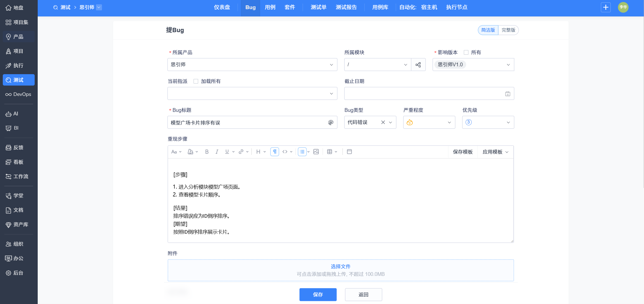
Task: Check the 所有 versions checkbox
Action: click(466, 52)
